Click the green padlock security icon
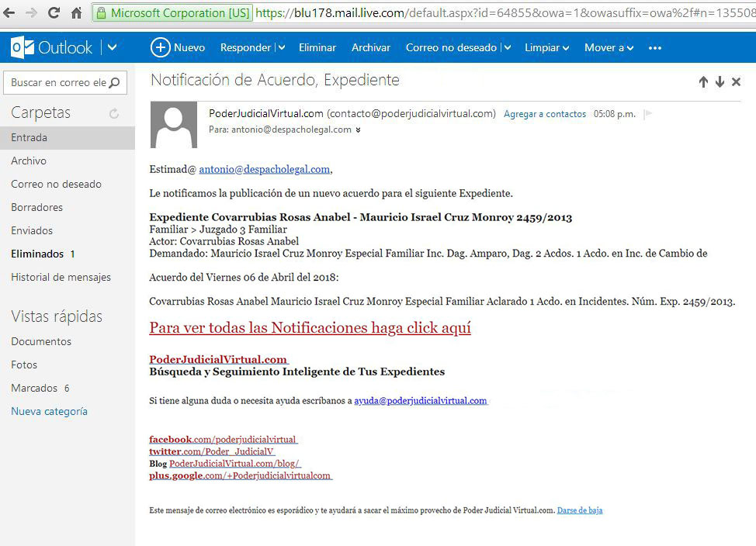The width and height of the screenshot is (756, 546). 101,13
